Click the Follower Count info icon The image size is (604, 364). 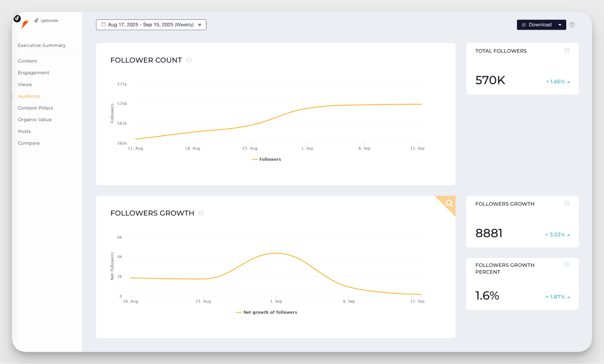tap(189, 60)
